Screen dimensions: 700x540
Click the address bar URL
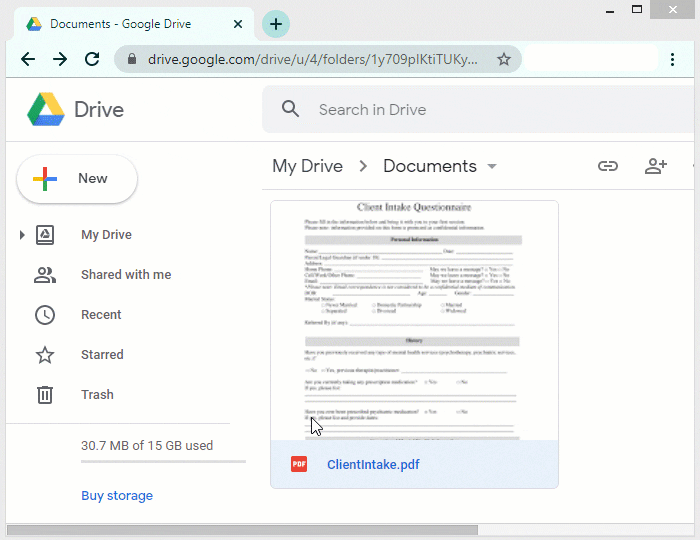312,59
